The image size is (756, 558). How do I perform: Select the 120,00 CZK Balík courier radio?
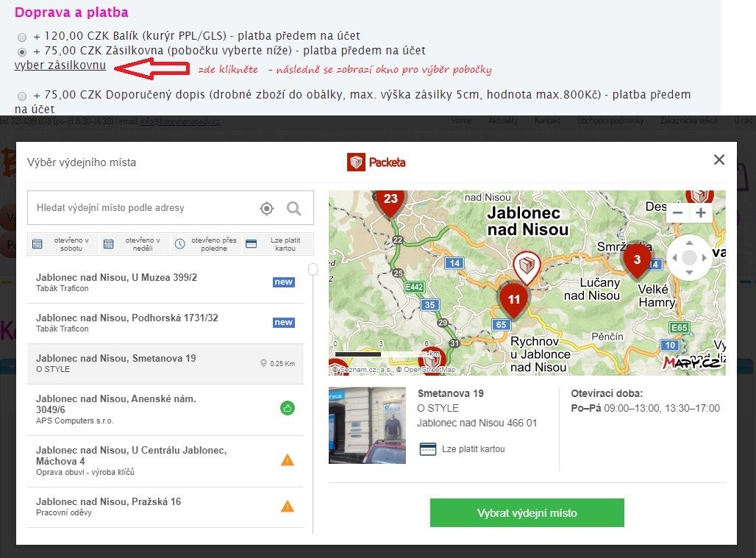22,37
